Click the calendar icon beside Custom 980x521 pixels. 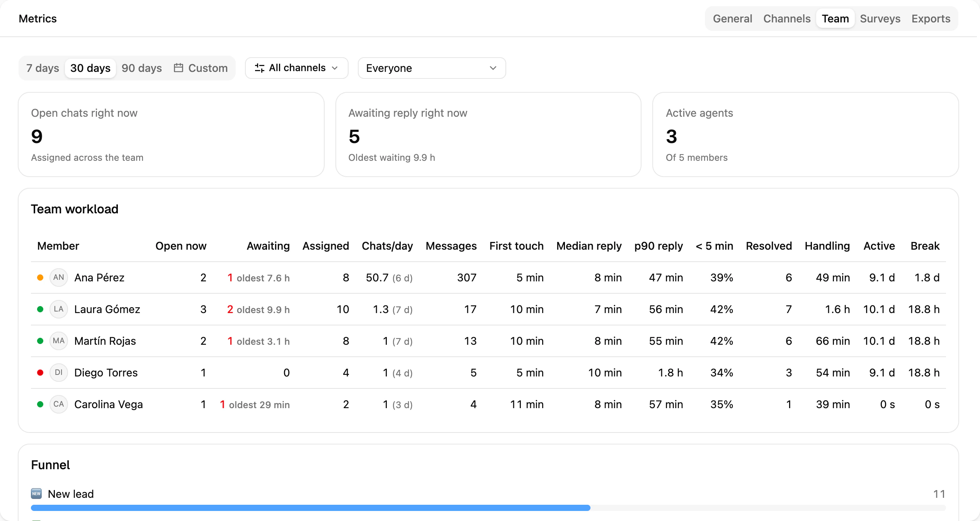178,68
